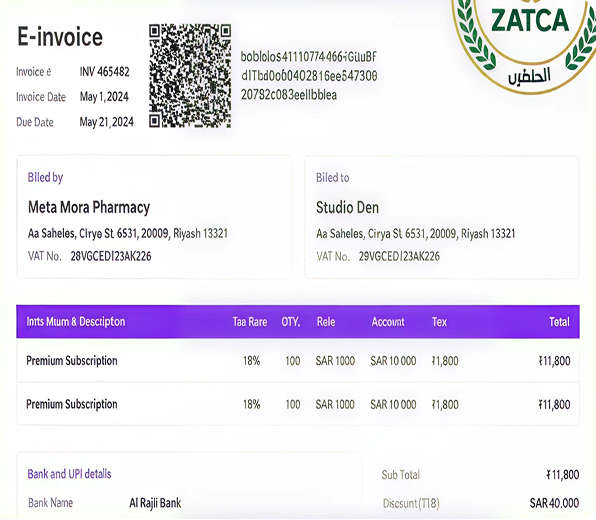This screenshot has width=596, height=520.
Task: Click the Rele column header
Action: point(326,322)
